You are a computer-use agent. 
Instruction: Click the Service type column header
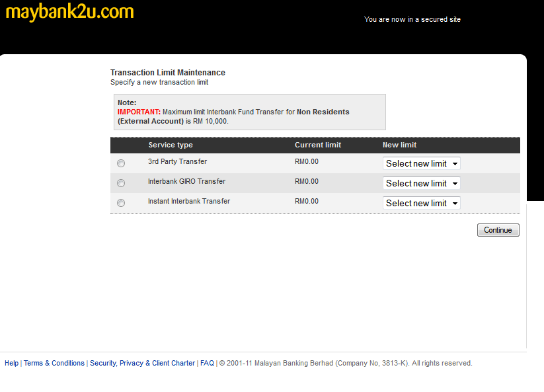tap(171, 145)
